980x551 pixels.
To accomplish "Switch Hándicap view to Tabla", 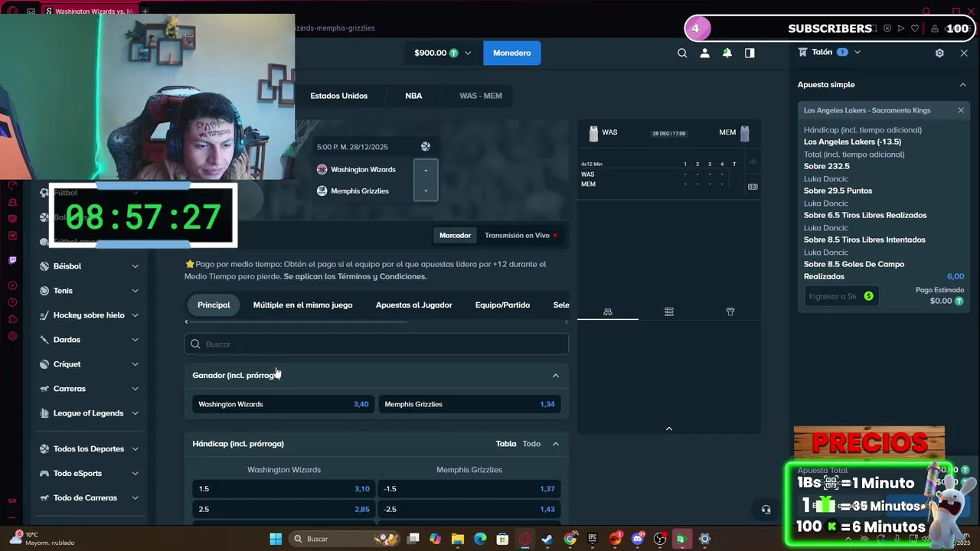I will point(506,444).
